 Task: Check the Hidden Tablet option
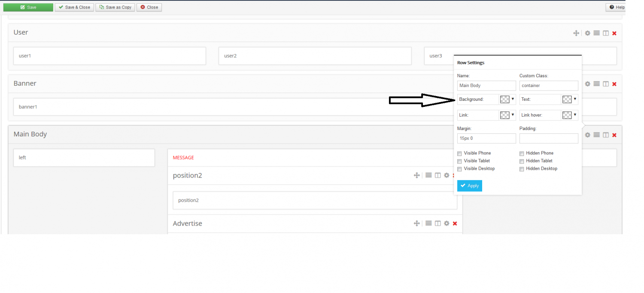(522, 161)
